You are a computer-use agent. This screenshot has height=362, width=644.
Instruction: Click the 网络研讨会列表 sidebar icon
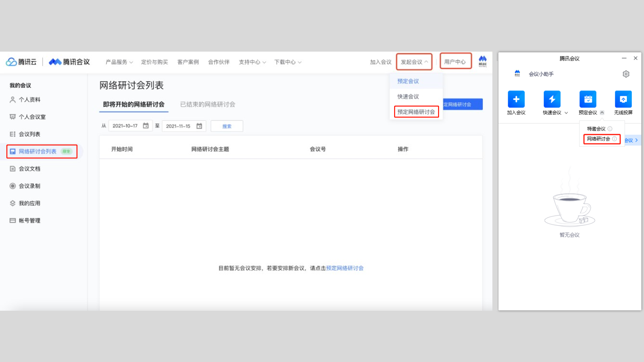(13, 152)
